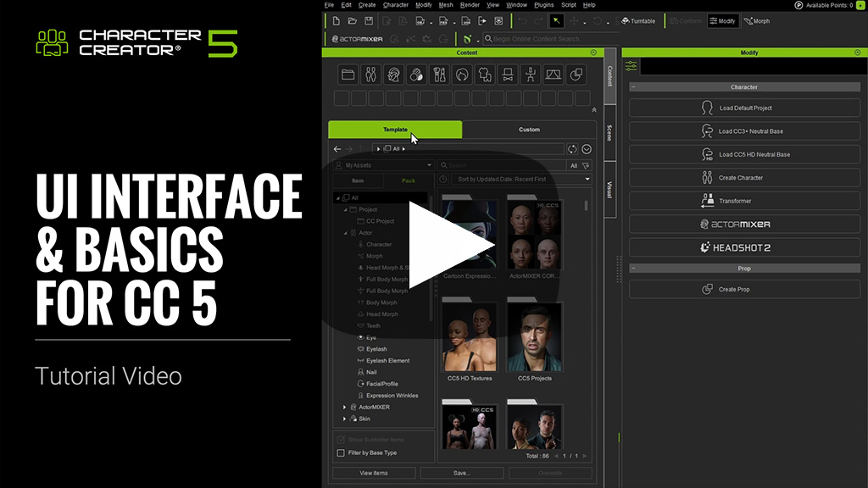The width and height of the screenshot is (868, 488).
Task: Open the Sort by Updated Date dropdown
Action: tap(521, 180)
